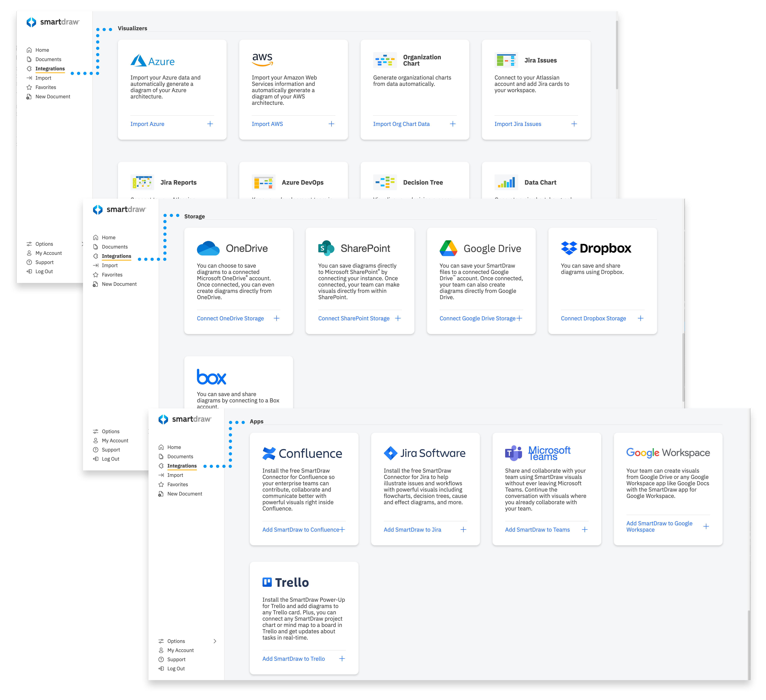Image resolution: width=766 pixels, height=700 pixels.
Task: Click Add SmartDraw to Confluence
Action: point(301,529)
